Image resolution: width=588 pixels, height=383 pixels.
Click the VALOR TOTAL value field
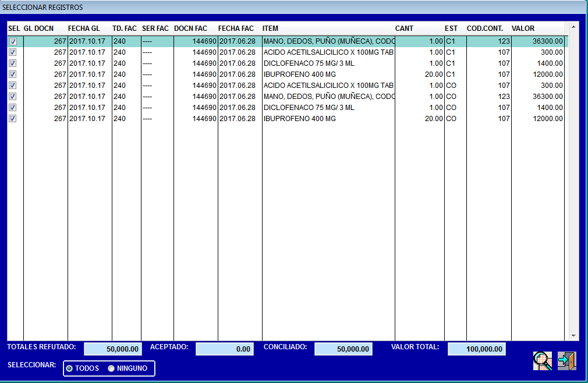coord(477,349)
